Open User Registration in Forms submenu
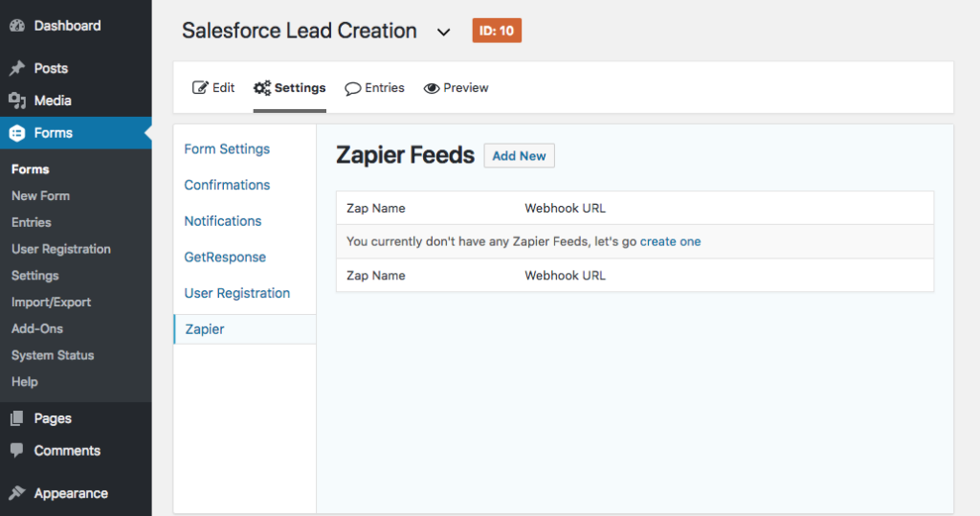The width and height of the screenshot is (980, 516). 61,249
